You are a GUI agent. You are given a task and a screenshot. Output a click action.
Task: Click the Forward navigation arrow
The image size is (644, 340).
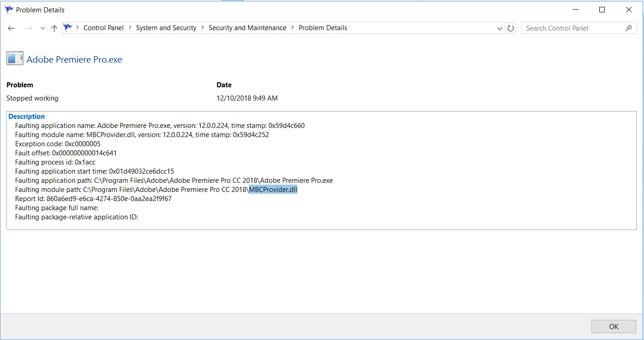[28, 28]
